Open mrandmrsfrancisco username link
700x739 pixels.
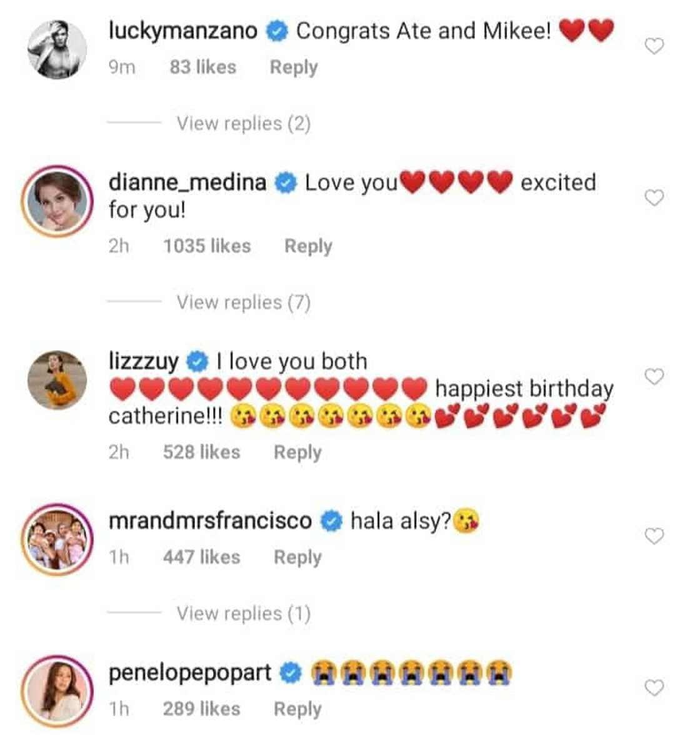(x=210, y=521)
